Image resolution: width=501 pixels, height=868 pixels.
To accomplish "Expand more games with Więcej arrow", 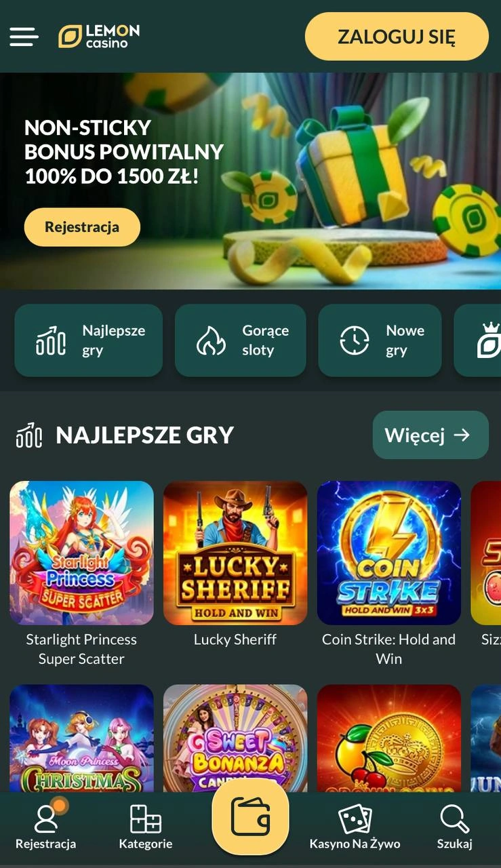I will click(430, 435).
